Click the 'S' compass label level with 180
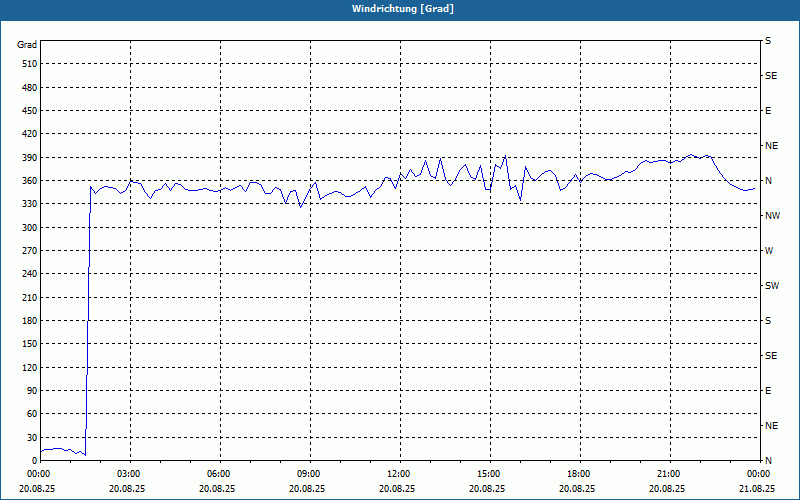 pos(768,321)
